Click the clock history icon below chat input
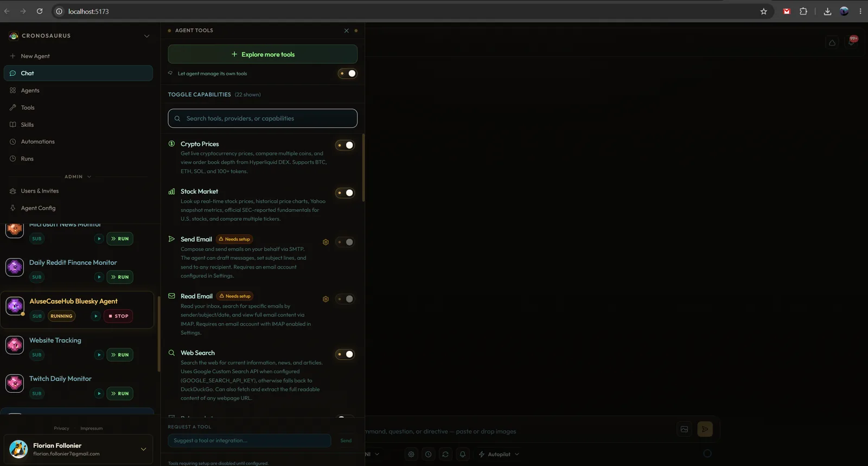868x466 pixels. pyautogui.click(x=429, y=454)
